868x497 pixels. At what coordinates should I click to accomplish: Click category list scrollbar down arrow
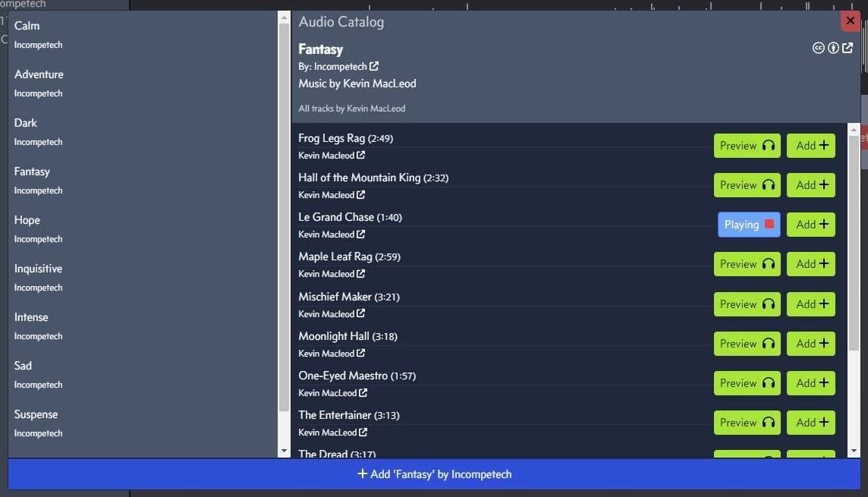[284, 451]
